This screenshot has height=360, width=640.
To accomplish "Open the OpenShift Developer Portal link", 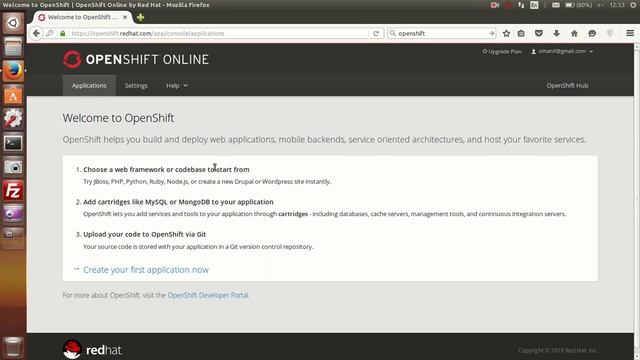I will (208, 295).
